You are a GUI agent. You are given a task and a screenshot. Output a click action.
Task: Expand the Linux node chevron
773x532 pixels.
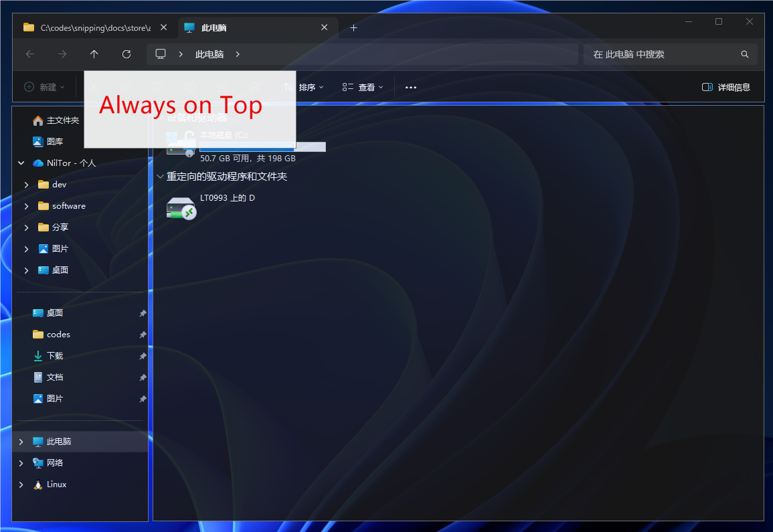tap(21, 484)
